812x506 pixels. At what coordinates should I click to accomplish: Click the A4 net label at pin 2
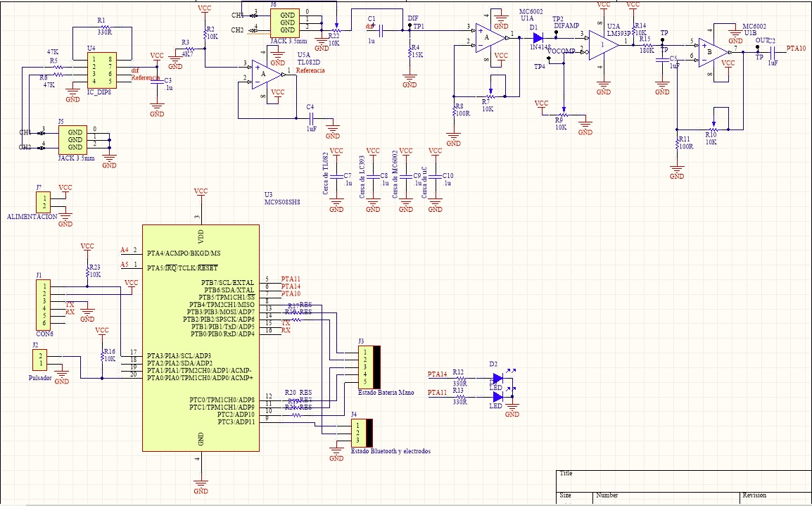(125, 250)
